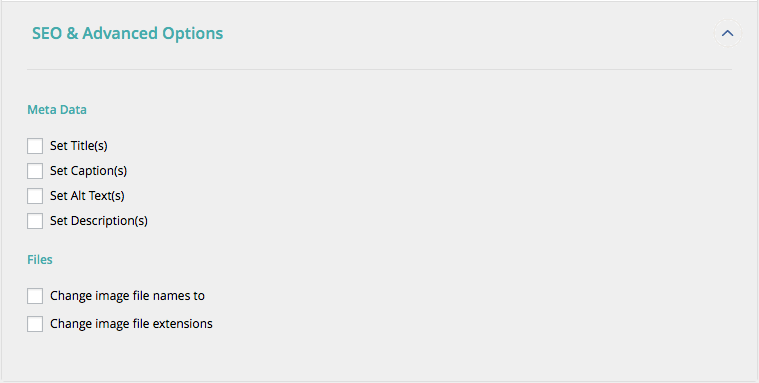Click the 'Change image file extensions' label
This screenshot has height=383, width=759.
click(131, 324)
